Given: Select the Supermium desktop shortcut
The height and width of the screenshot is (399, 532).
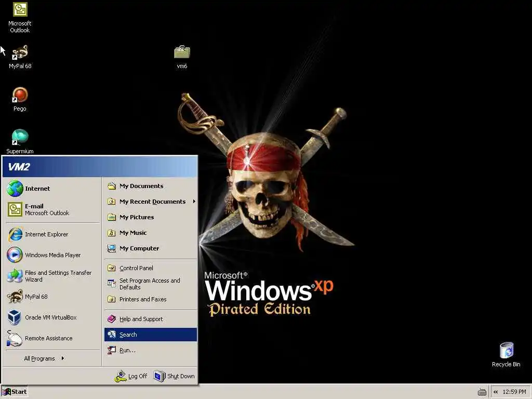Looking at the screenshot, I should [20, 142].
